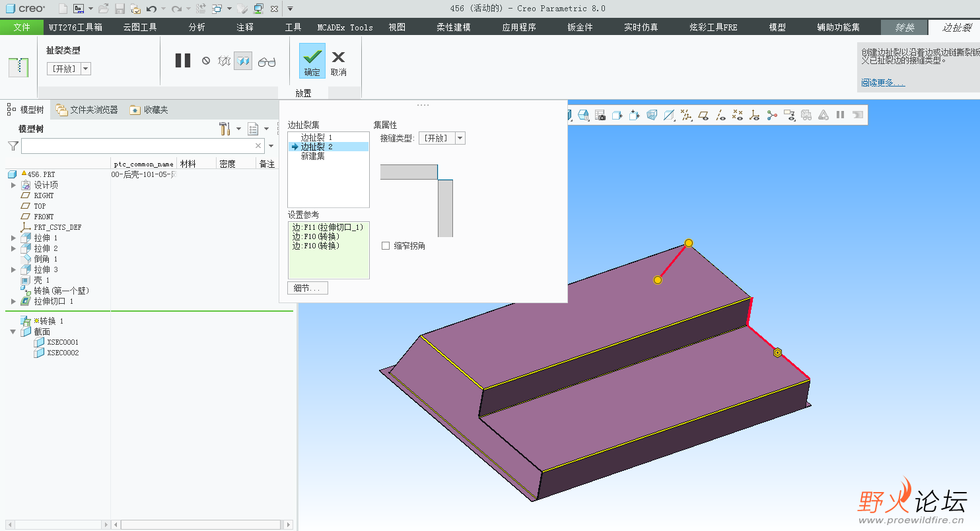Enable unattached wireframe preview mode
Image resolution: width=980 pixels, height=531 pixels.
(x=224, y=61)
